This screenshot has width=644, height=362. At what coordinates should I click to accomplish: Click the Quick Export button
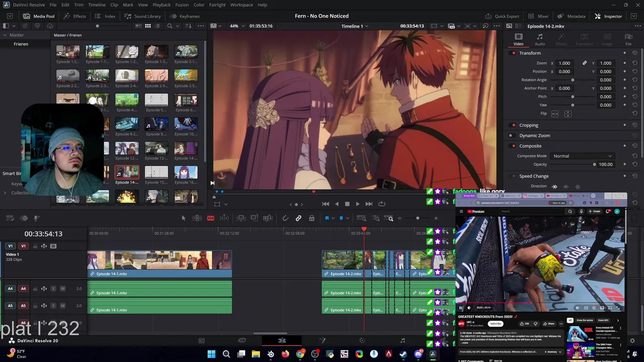pos(502,16)
